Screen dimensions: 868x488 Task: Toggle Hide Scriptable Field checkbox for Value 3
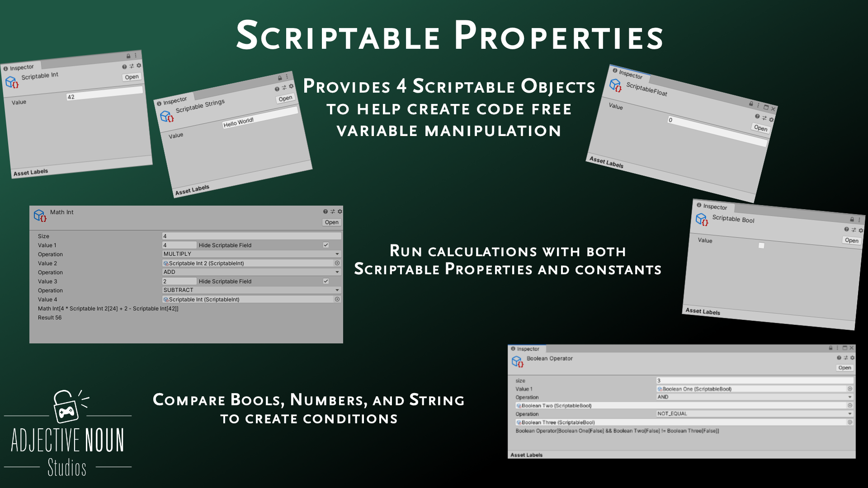[326, 281]
